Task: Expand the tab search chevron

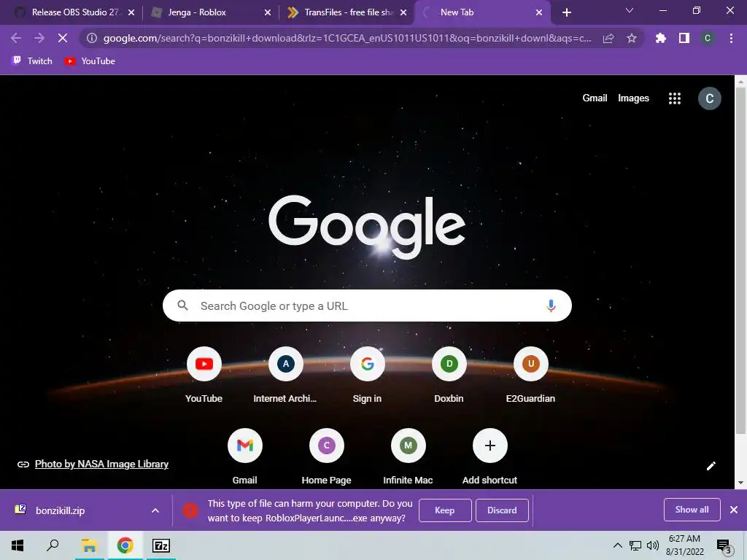Action: click(x=630, y=10)
